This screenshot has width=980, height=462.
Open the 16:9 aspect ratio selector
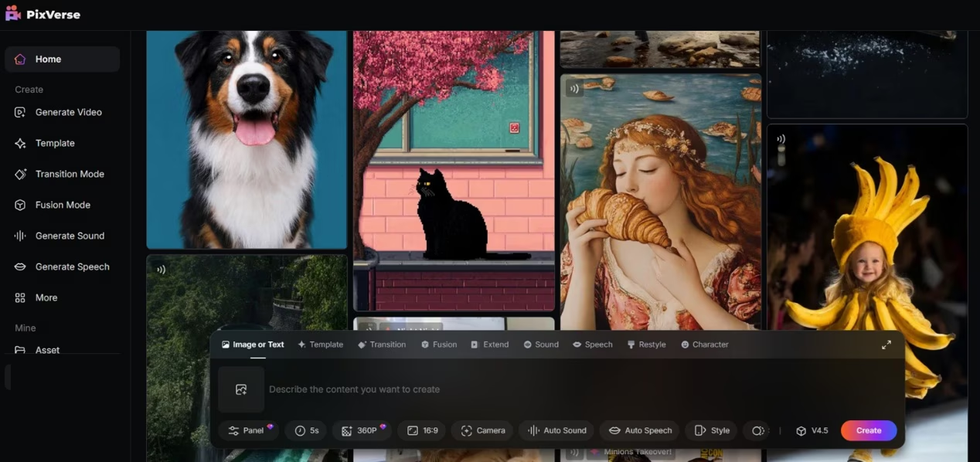coord(420,430)
